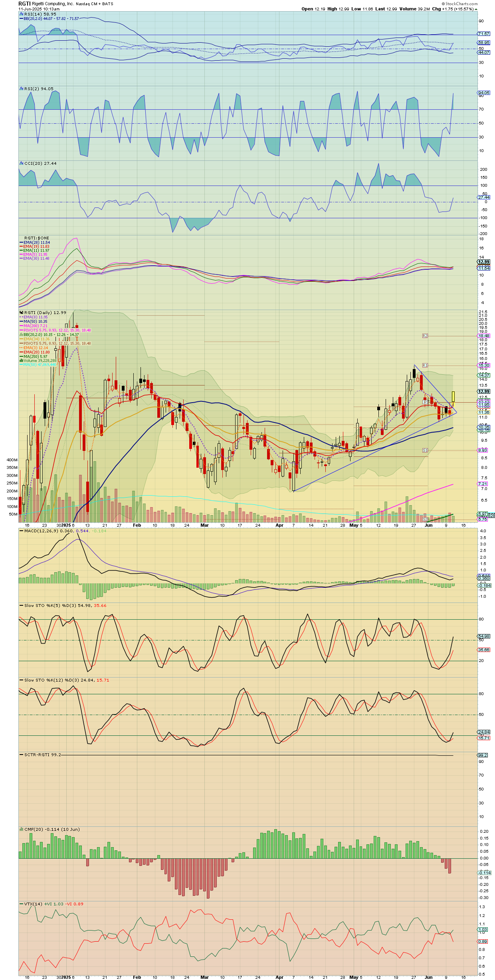Click the Open 12.19 value in the header
This screenshot has height=980, width=495.
(313, 9)
